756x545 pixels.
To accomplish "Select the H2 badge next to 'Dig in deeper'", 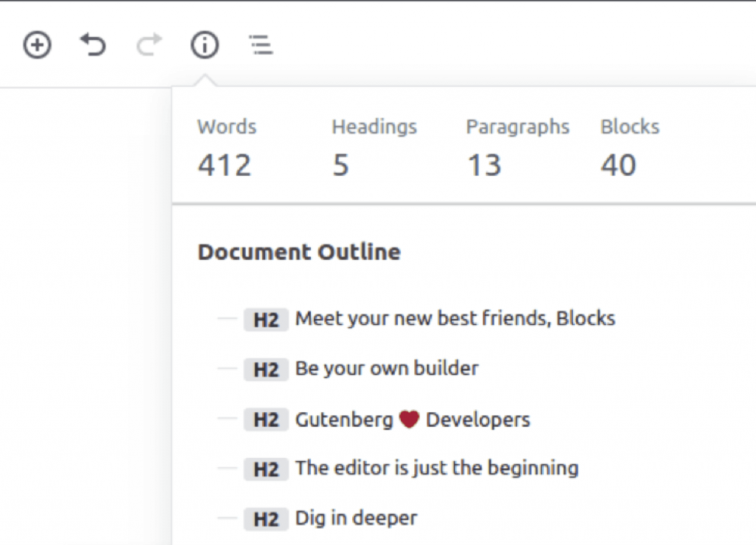I will (266, 519).
